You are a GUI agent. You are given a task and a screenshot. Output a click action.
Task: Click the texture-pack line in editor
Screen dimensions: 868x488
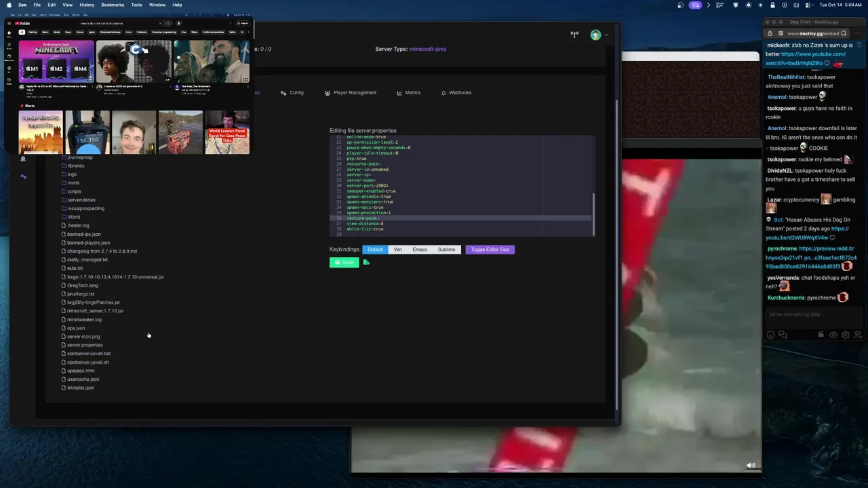460,218
